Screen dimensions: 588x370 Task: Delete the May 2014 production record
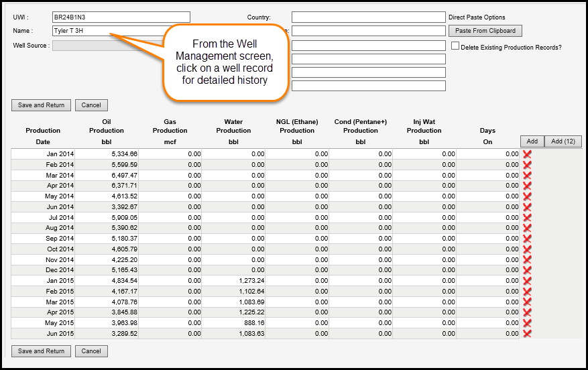[527, 196]
